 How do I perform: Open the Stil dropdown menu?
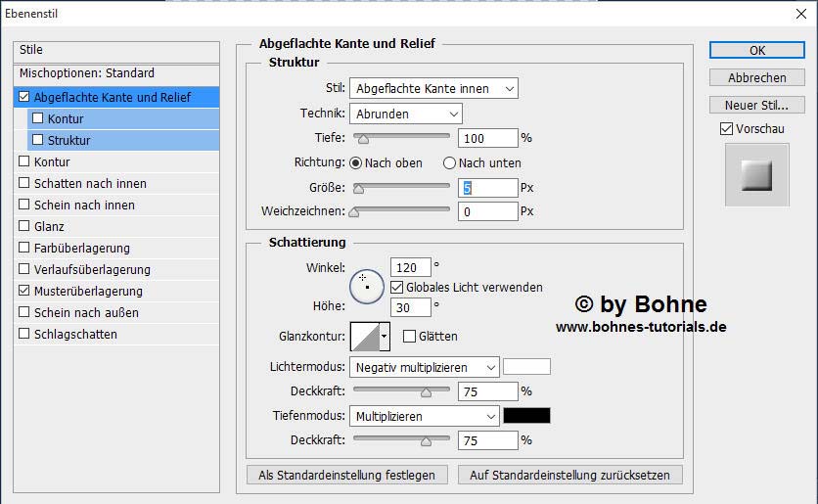pos(433,89)
